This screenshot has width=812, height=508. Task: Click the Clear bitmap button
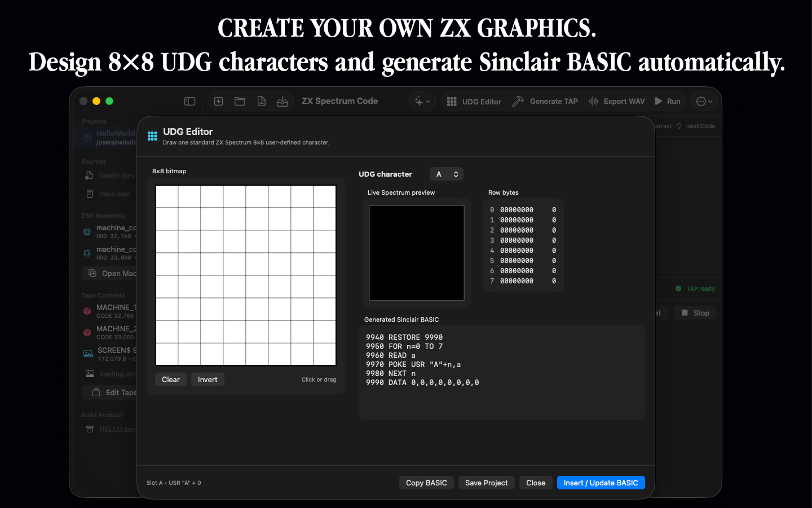171,379
